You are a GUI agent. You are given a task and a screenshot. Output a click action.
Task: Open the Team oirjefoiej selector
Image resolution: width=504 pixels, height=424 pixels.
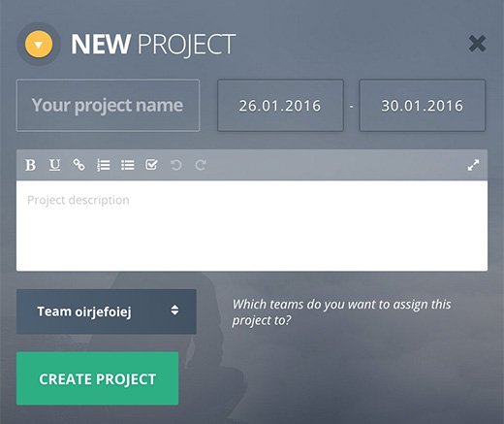[x=107, y=311]
